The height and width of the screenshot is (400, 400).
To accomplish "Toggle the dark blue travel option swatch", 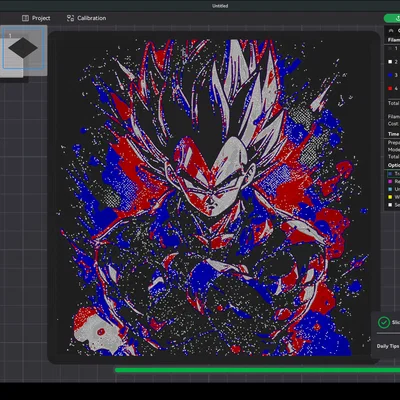I will 390,174.
